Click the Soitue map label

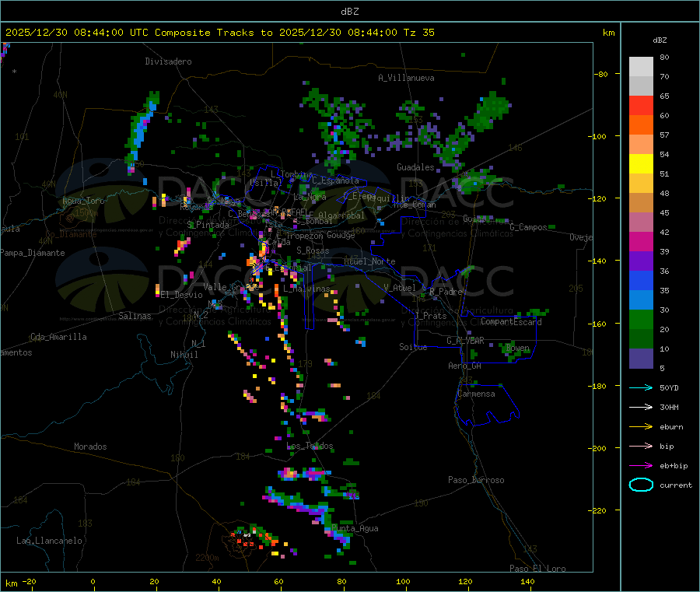click(413, 347)
